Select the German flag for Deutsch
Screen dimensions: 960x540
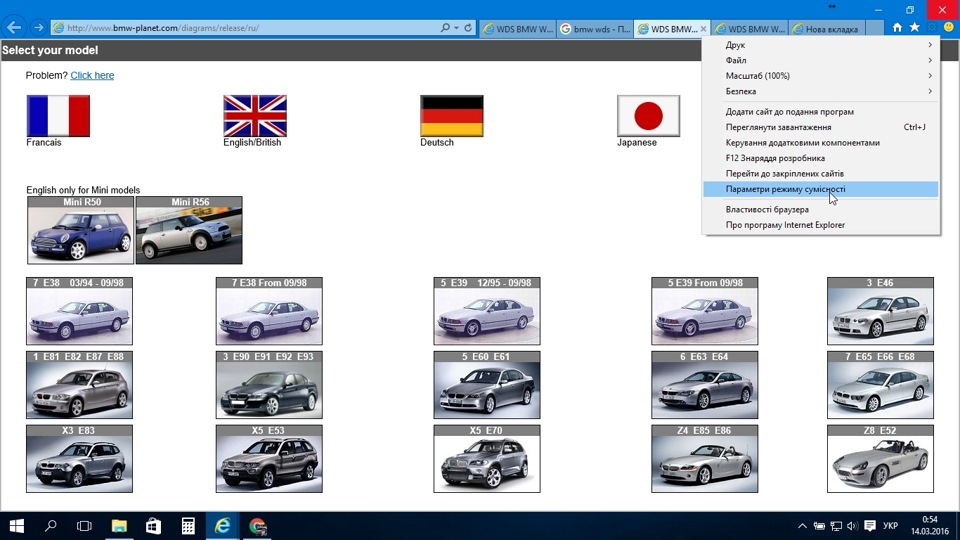pyautogui.click(x=452, y=116)
